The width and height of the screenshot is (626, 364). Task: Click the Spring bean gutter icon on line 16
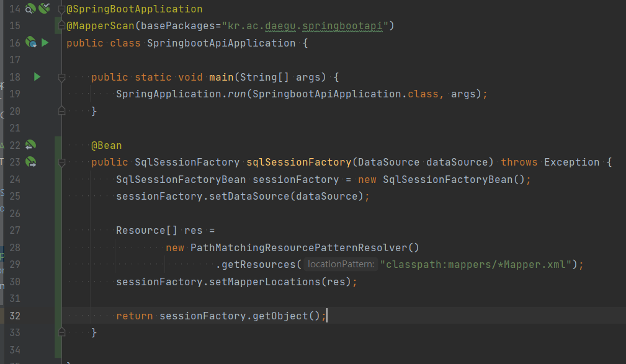pyautogui.click(x=31, y=42)
